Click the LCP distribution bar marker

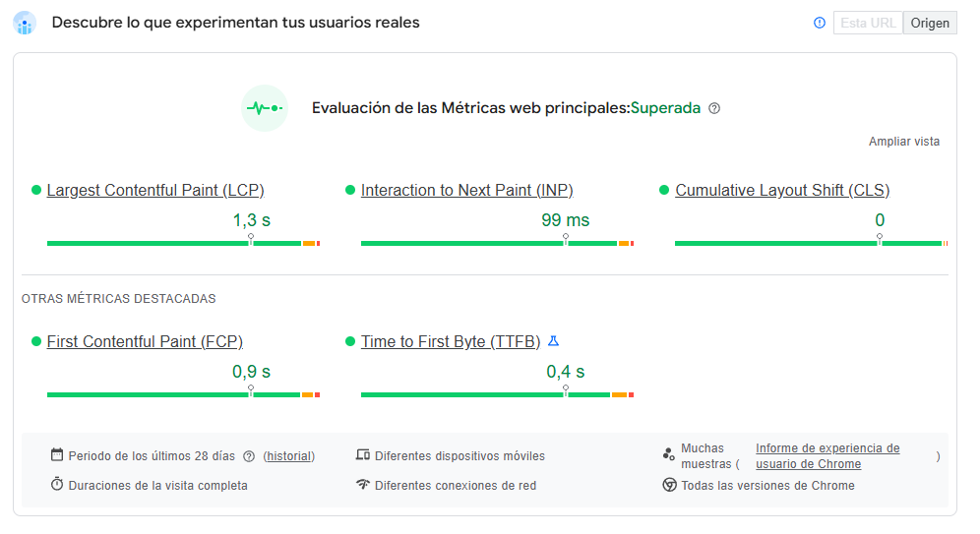[x=251, y=240]
